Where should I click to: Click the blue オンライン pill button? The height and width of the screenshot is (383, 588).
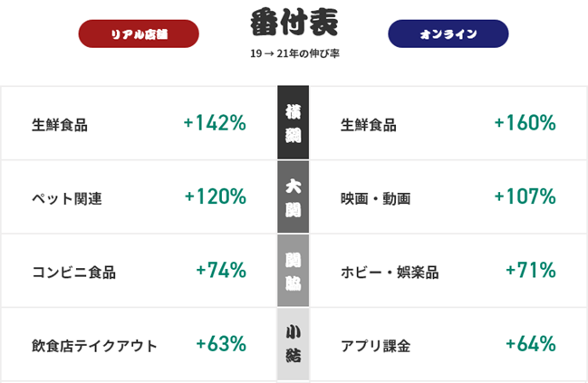(448, 34)
